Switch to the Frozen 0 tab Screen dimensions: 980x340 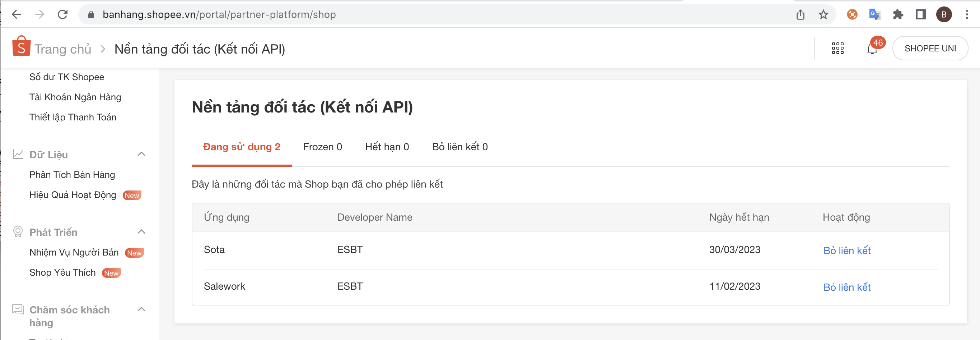pyautogui.click(x=322, y=147)
